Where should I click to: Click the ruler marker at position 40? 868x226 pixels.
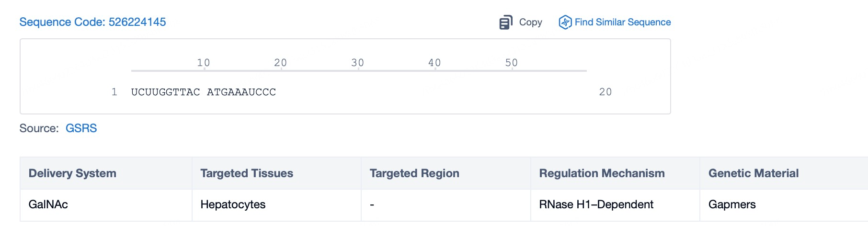434,63
